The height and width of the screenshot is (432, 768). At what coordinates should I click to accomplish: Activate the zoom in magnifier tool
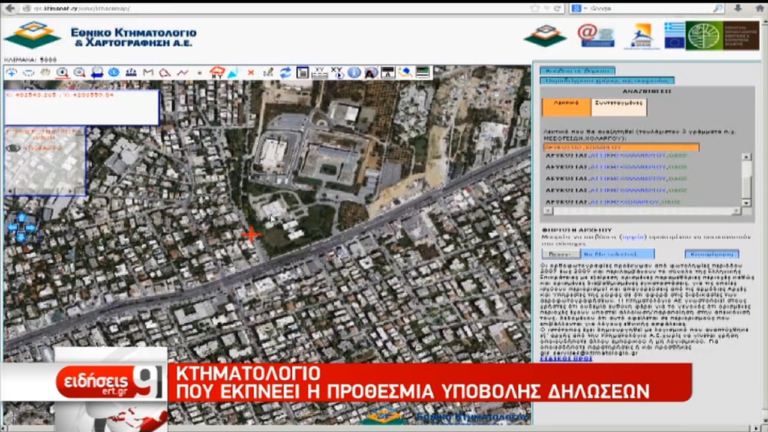pos(62,73)
